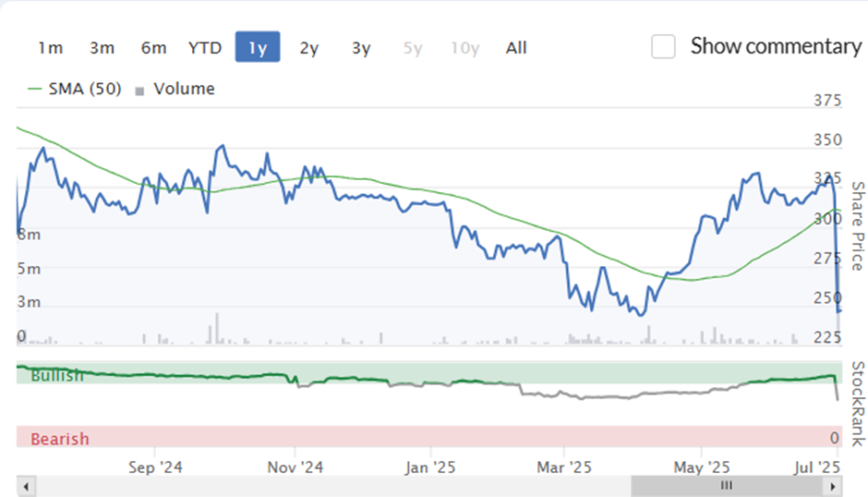Click the StockRank axis title
868x497 pixels.
pos(858,404)
